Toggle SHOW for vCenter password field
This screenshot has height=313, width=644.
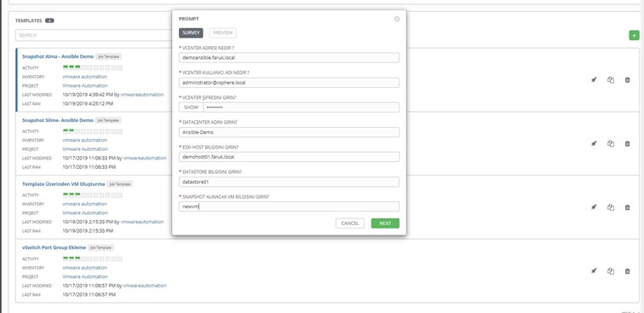[191, 107]
